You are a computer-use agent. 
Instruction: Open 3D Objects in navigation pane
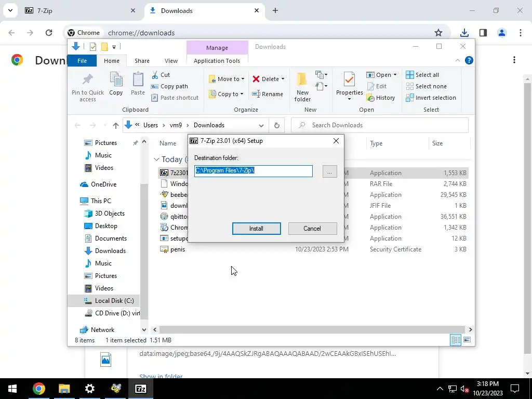[104, 214]
